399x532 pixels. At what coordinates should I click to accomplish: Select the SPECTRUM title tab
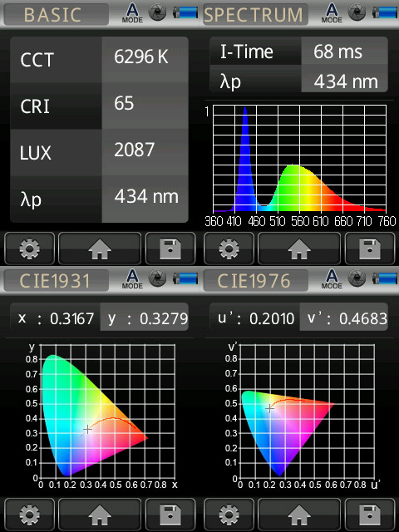pos(255,15)
